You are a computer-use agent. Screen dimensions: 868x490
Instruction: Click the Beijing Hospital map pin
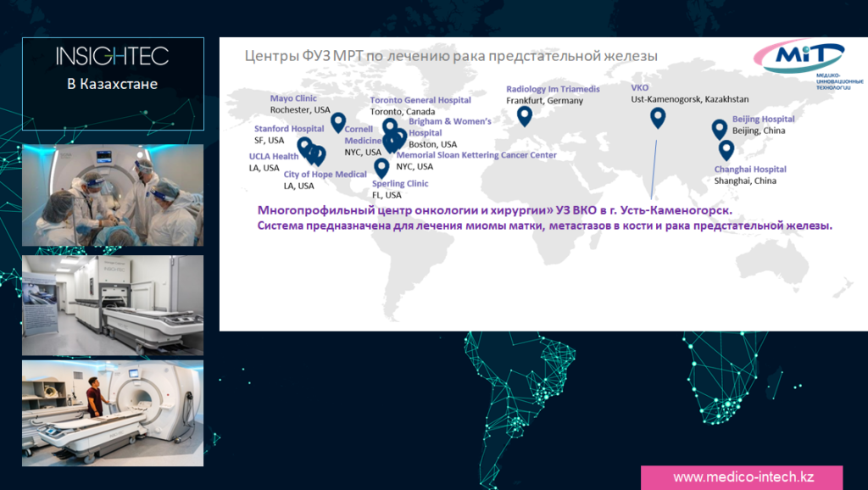[719, 129]
